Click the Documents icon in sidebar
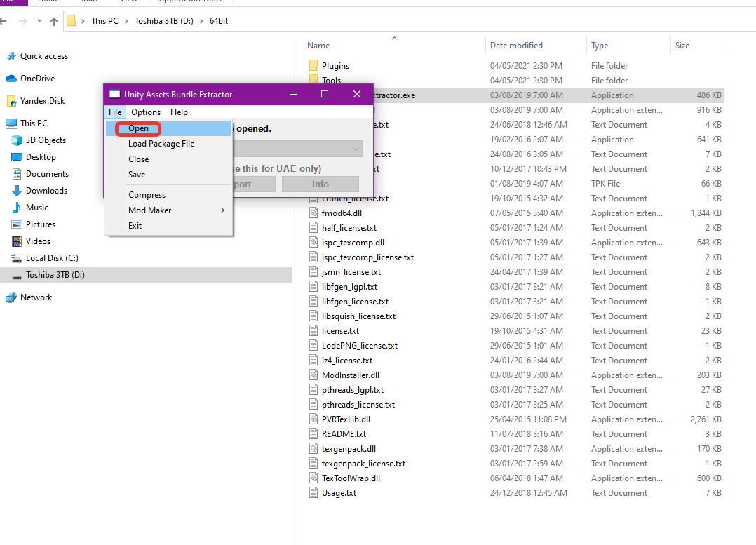This screenshot has height=545, width=756. pyautogui.click(x=17, y=174)
